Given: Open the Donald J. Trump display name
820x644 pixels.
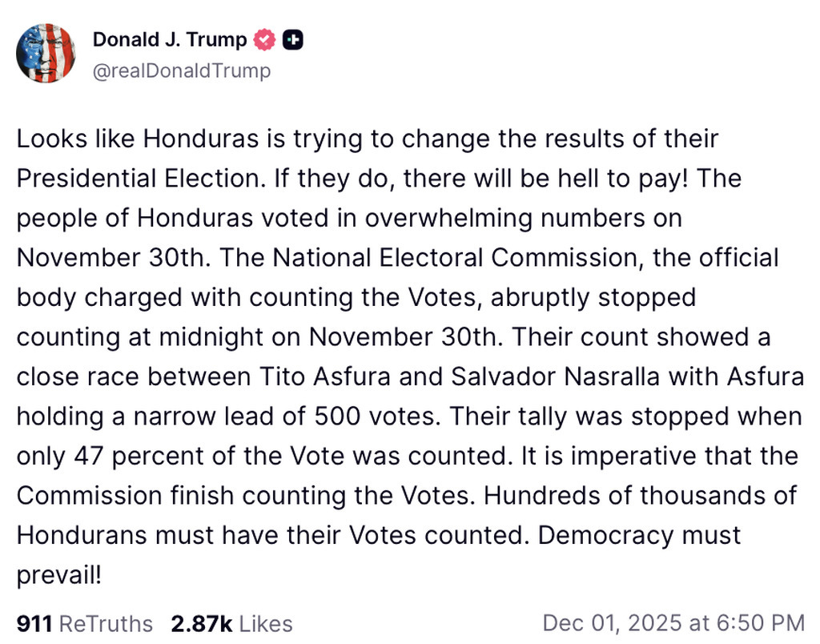Looking at the screenshot, I should click(170, 39).
